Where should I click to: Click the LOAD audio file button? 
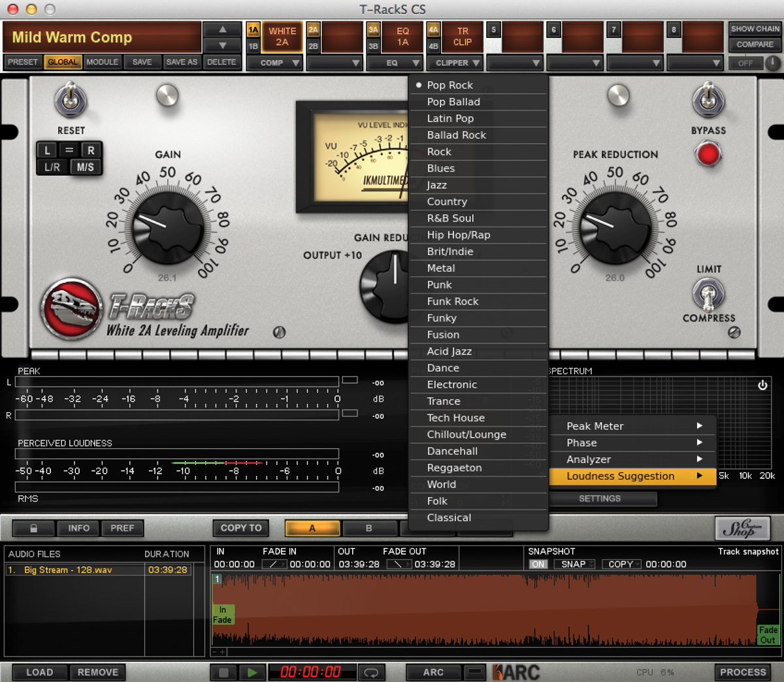tap(40, 672)
